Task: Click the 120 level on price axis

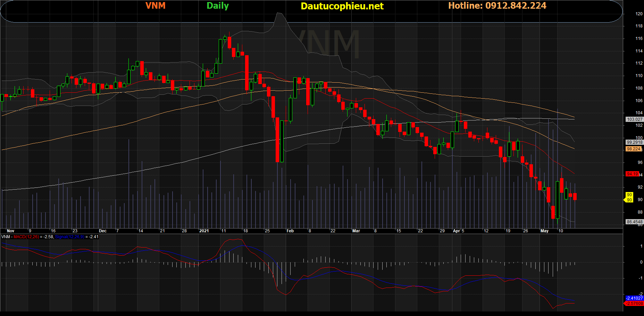Action: 639,14
